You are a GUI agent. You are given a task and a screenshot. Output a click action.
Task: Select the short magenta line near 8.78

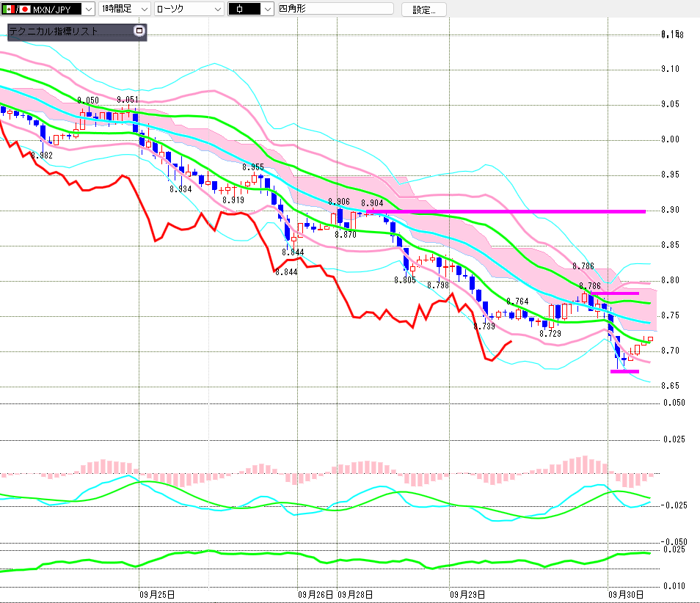[x=615, y=293]
